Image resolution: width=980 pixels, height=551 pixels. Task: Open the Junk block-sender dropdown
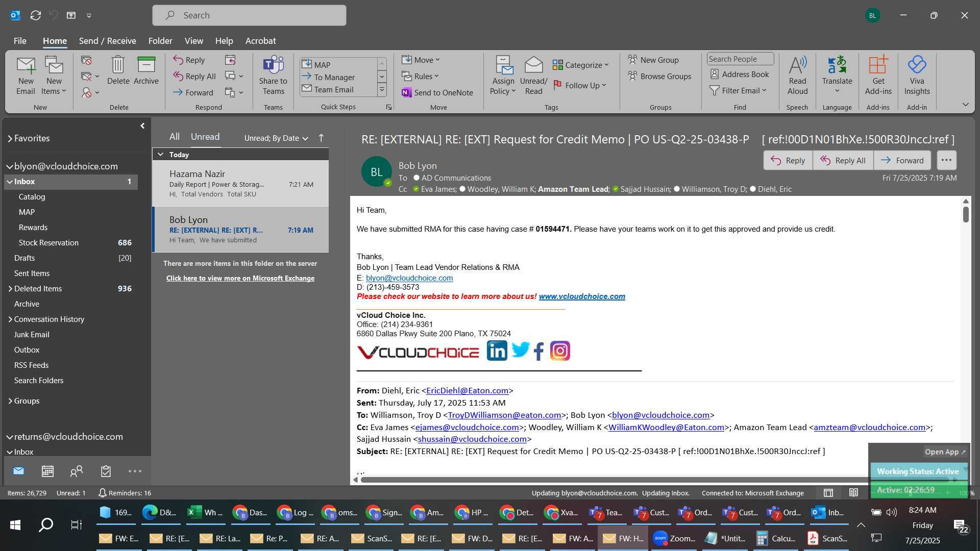[90, 92]
